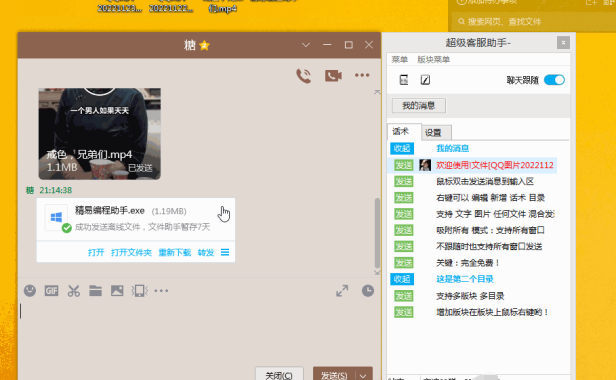
Task: Open the 版块菜单 menu
Action: (x=433, y=59)
